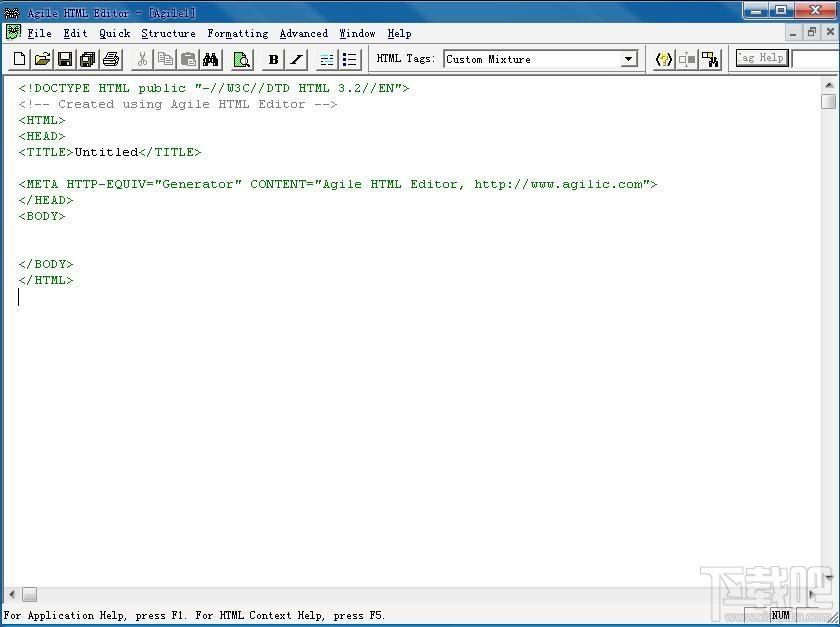Click the vertical scrollbar thumb
The height and width of the screenshot is (627, 840).
(x=829, y=101)
